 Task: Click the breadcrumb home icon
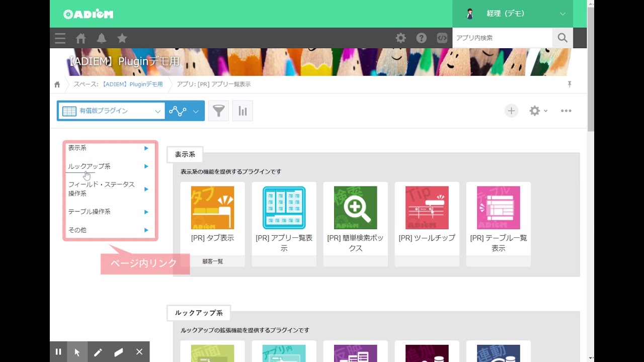point(57,84)
